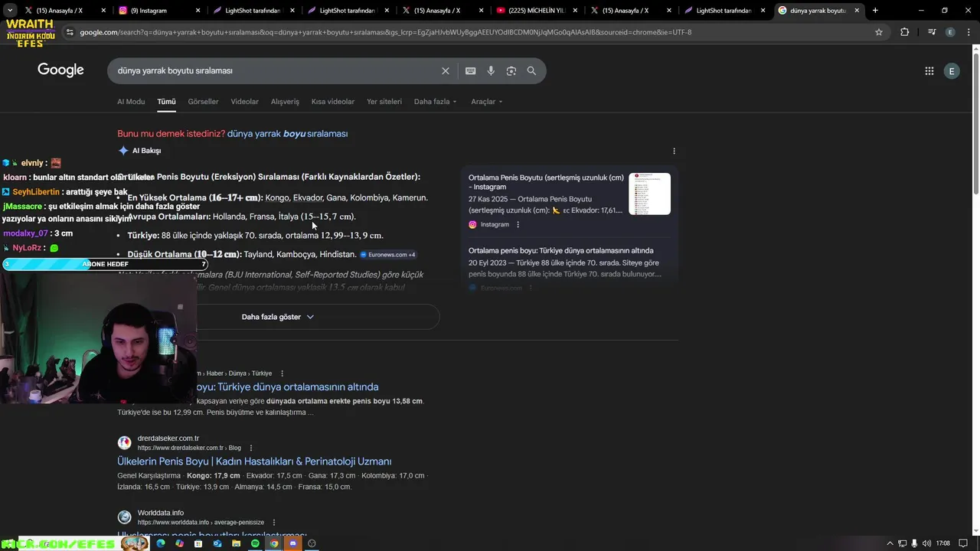Open Discord from the taskbar
The height and width of the screenshot is (551, 980).
[x=292, y=543]
